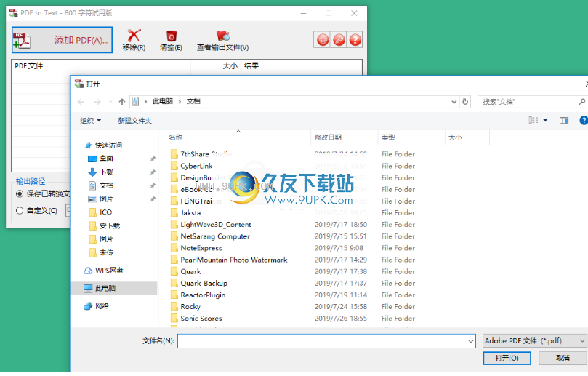Click the refresh icon beside address bar
This screenshot has width=588, height=376.
point(465,102)
